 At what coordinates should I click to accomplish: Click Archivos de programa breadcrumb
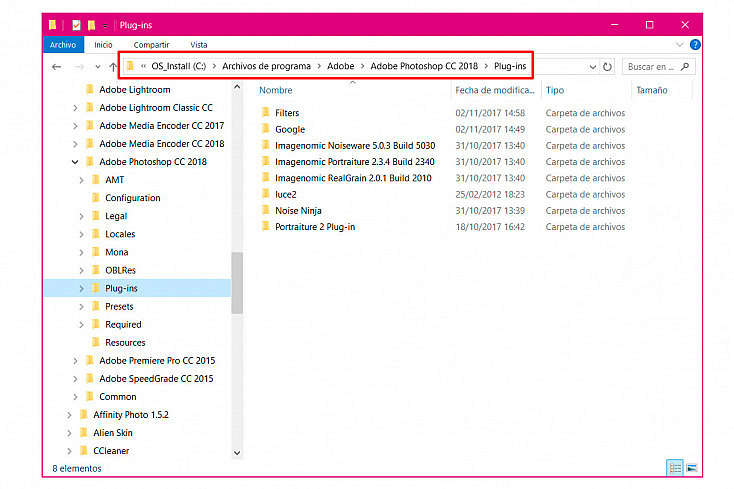(x=266, y=66)
